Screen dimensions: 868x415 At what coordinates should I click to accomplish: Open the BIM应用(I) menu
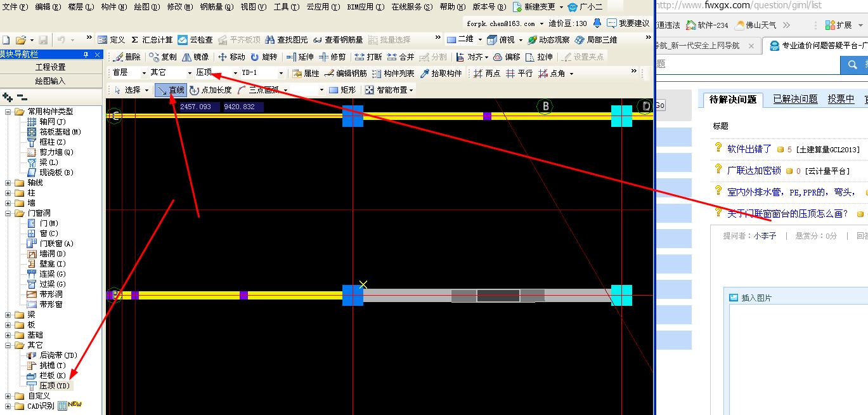pyautogui.click(x=366, y=7)
